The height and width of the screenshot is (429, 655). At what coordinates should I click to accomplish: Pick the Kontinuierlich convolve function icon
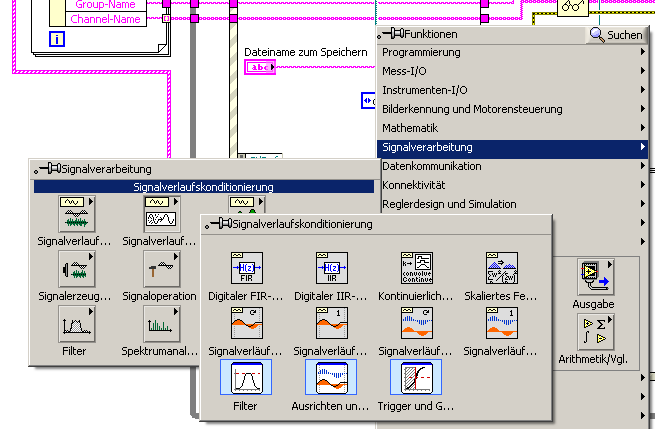(417, 268)
